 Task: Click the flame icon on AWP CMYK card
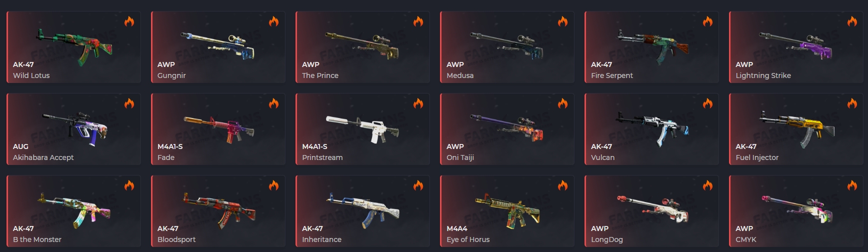(x=852, y=185)
